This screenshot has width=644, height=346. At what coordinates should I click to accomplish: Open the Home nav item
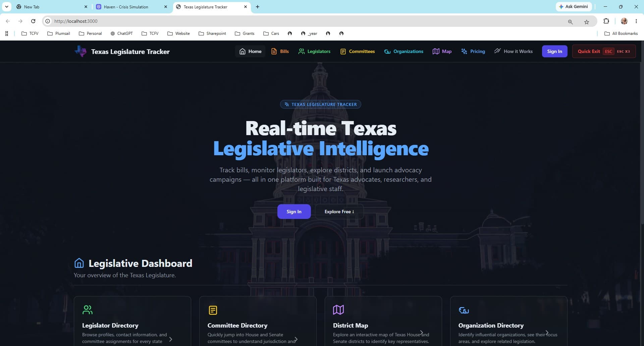click(x=250, y=51)
